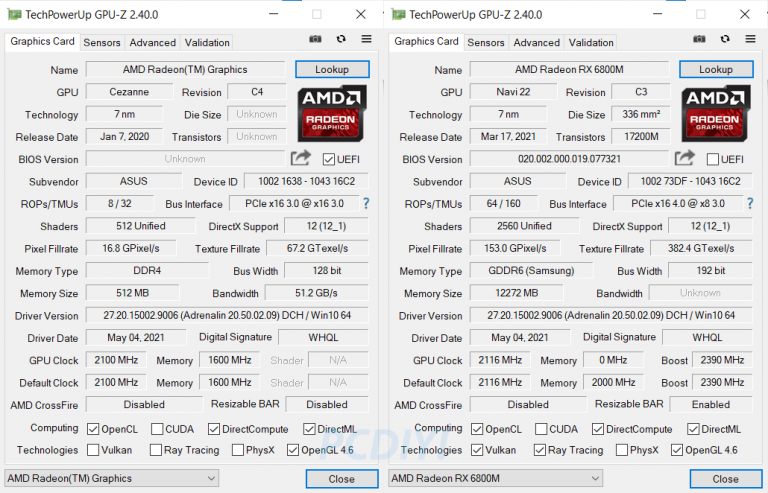Viewport: 768px width, 493px height.
Task: Open hamburger menu in left GPU-Z window
Action: coord(366,39)
